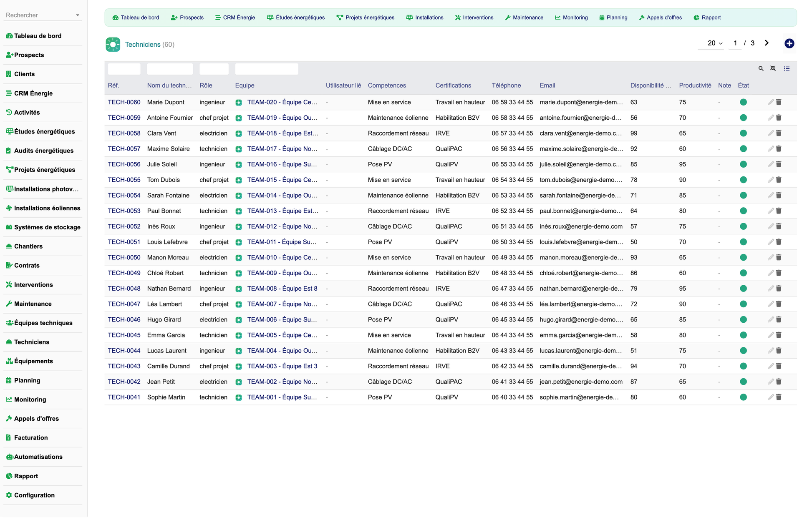Sort by the Productivité column header
812x525 pixels.
click(x=695, y=85)
